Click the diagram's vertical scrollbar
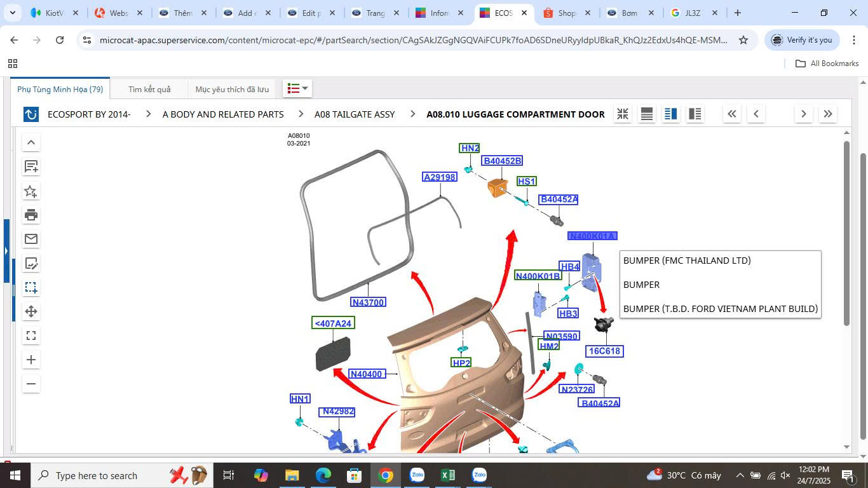The image size is (868, 488). pyautogui.click(x=846, y=235)
